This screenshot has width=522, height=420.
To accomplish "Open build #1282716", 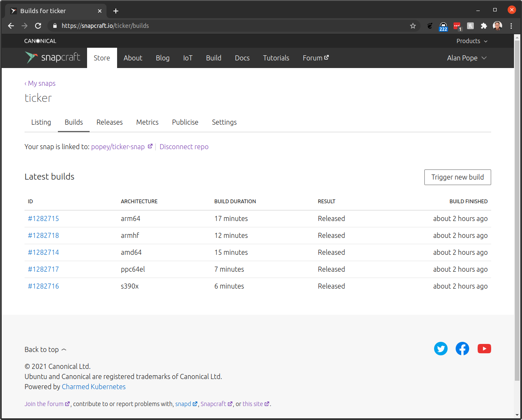I will [x=44, y=286].
